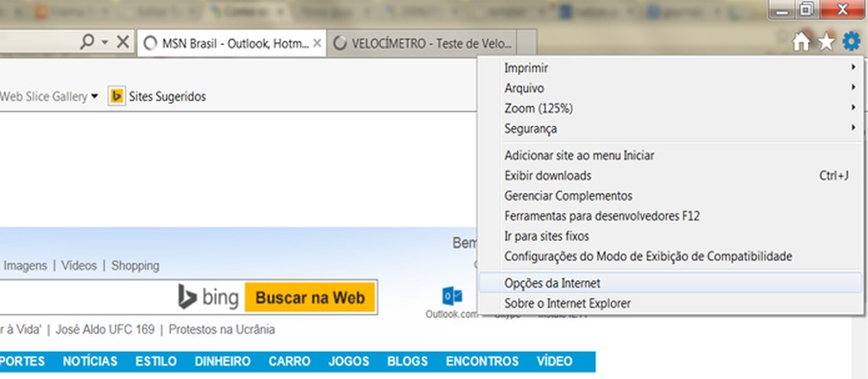Open the Outlook.com icon
The height and width of the screenshot is (379, 868).
[452, 297]
